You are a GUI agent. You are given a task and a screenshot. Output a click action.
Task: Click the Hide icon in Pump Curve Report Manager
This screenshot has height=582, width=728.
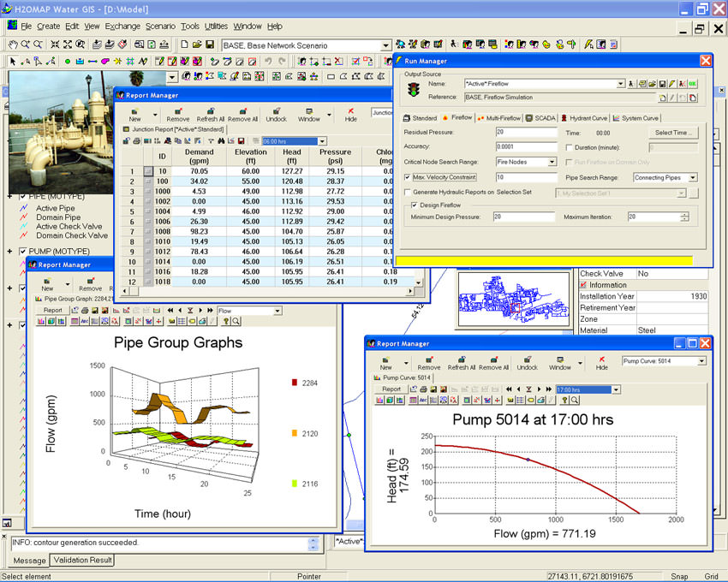tap(602, 363)
